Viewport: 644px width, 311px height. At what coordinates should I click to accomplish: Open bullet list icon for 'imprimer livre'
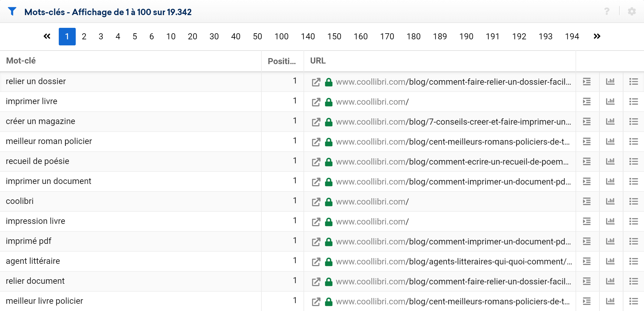point(633,102)
